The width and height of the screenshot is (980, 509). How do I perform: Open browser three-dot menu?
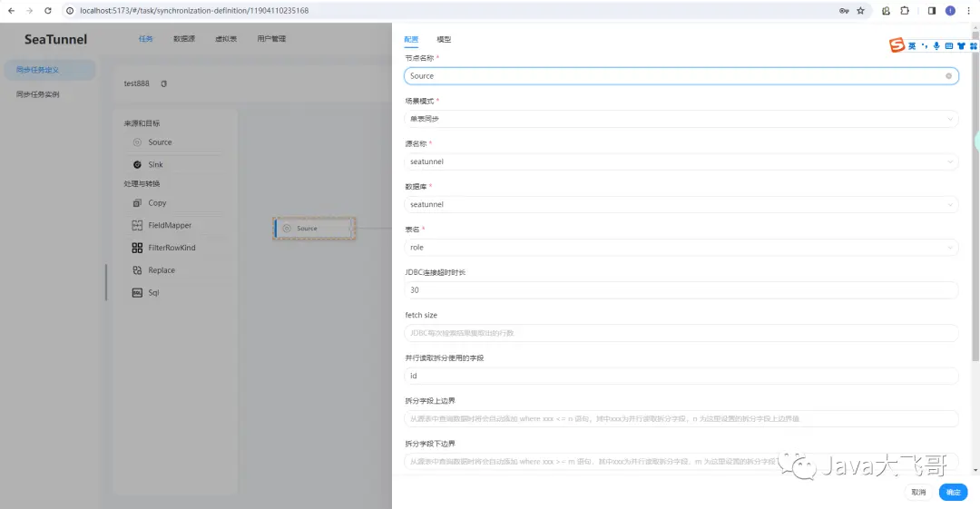969,11
